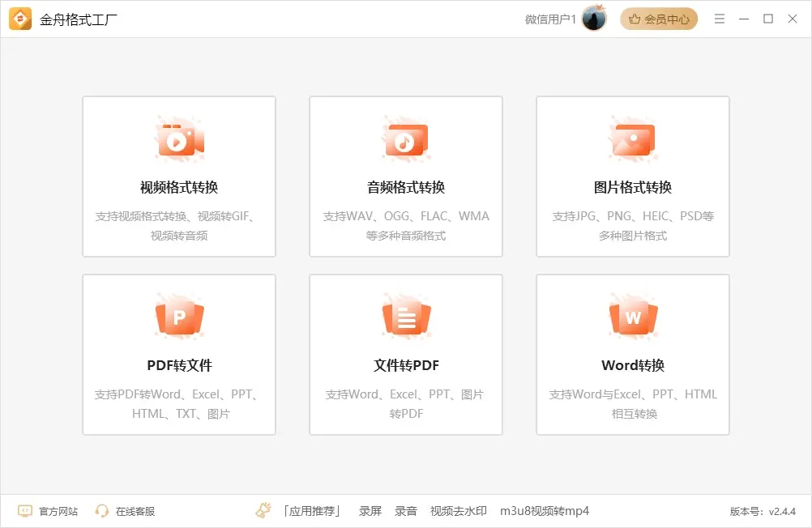812x528 pixels.
Task: Open the Word转换 W icon
Action: coord(633,317)
